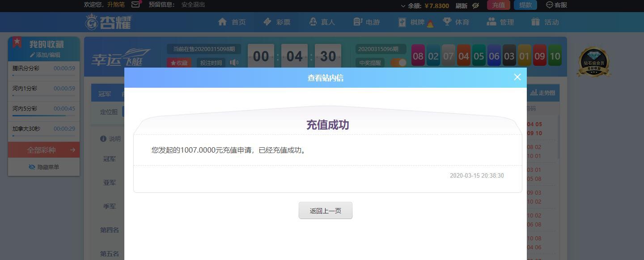
Task: Click the 20200315096期 result label
Action: (x=381, y=49)
